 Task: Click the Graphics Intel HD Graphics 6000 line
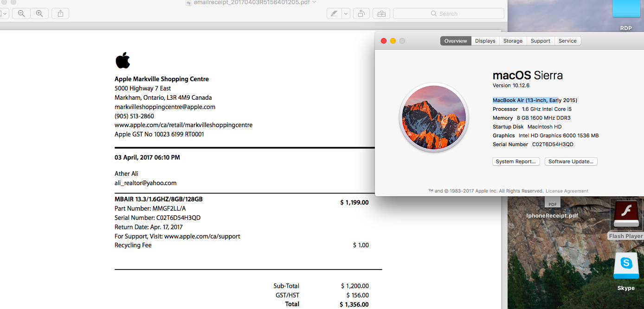[546, 135]
